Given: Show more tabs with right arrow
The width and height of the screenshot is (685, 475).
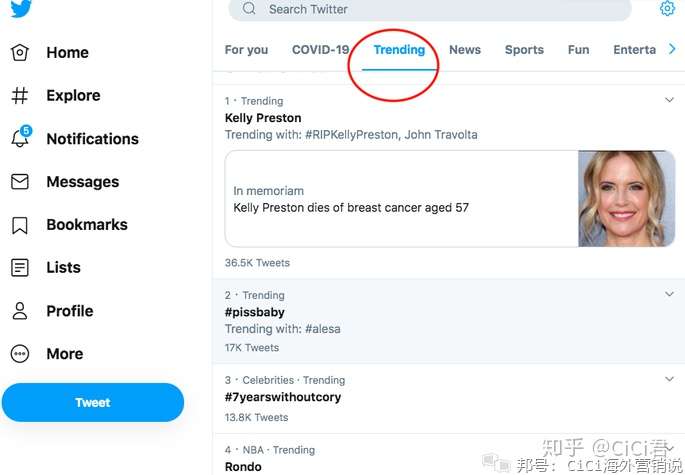Looking at the screenshot, I should pos(672,49).
